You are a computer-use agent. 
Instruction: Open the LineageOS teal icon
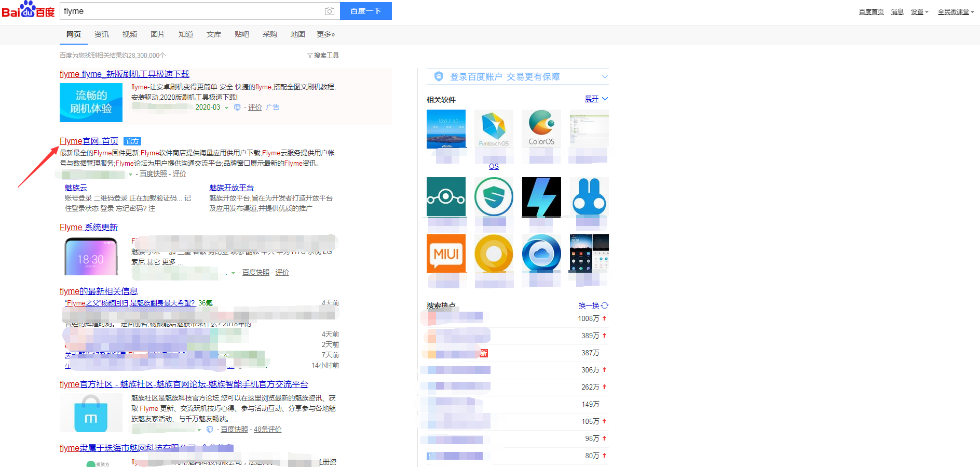coord(446,197)
